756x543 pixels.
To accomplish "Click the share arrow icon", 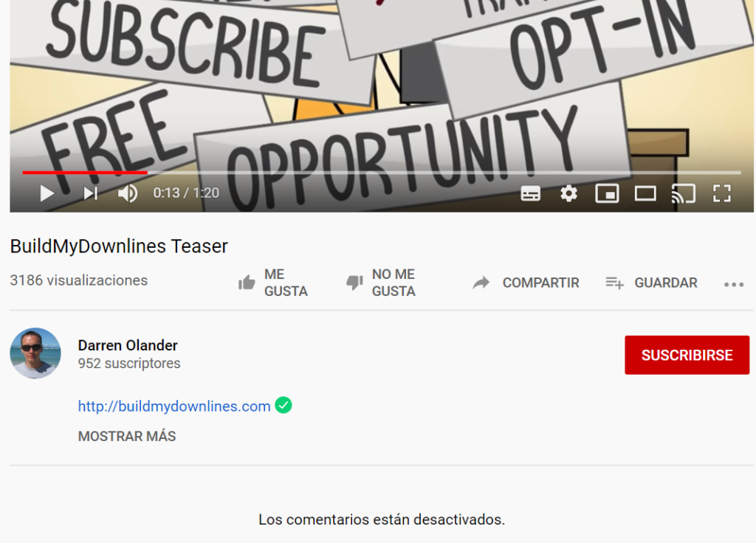I will [481, 283].
